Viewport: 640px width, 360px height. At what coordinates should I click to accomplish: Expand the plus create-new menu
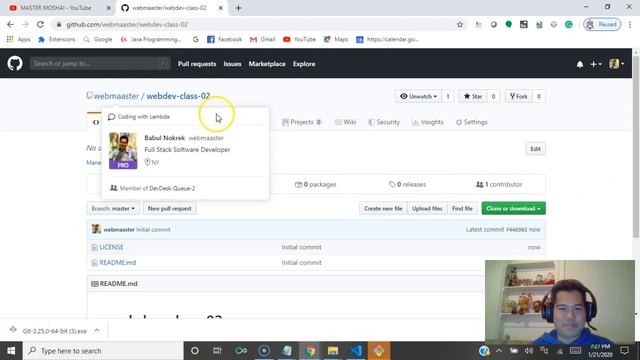coord(596,64)
